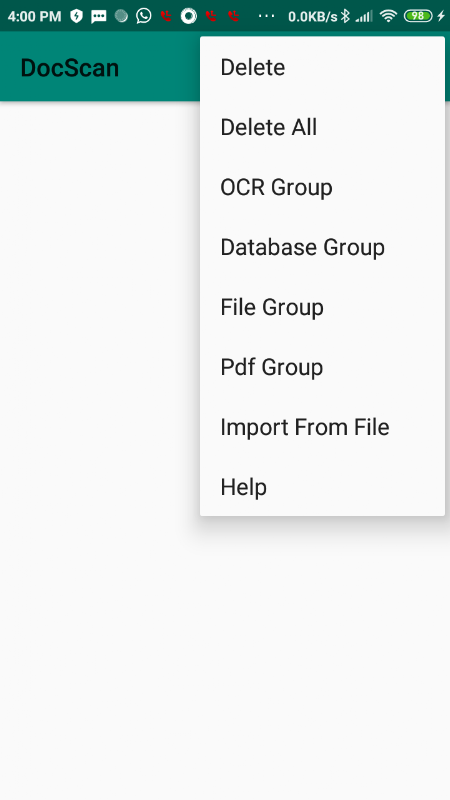Viewport: 450px width, 800px height.
Task: Tap the 4:00 PM clock
Action: click(x=34, y=16)
